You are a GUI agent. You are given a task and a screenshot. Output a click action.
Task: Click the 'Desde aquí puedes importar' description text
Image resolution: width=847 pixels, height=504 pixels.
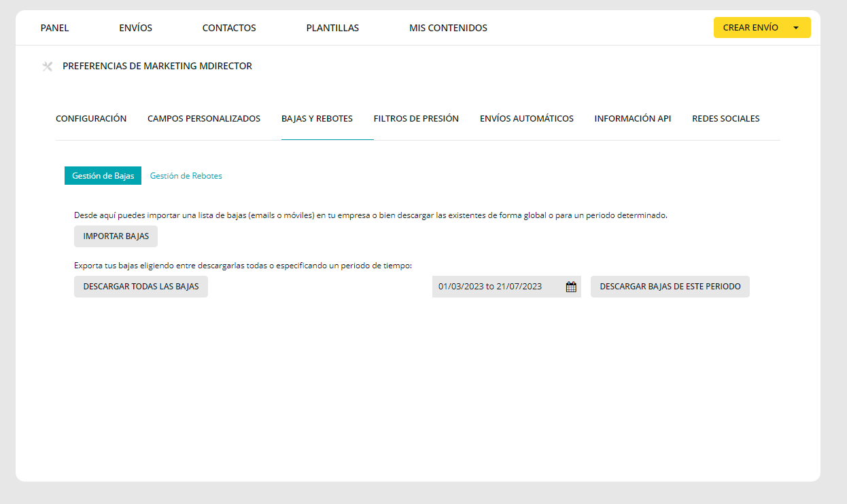370,215
